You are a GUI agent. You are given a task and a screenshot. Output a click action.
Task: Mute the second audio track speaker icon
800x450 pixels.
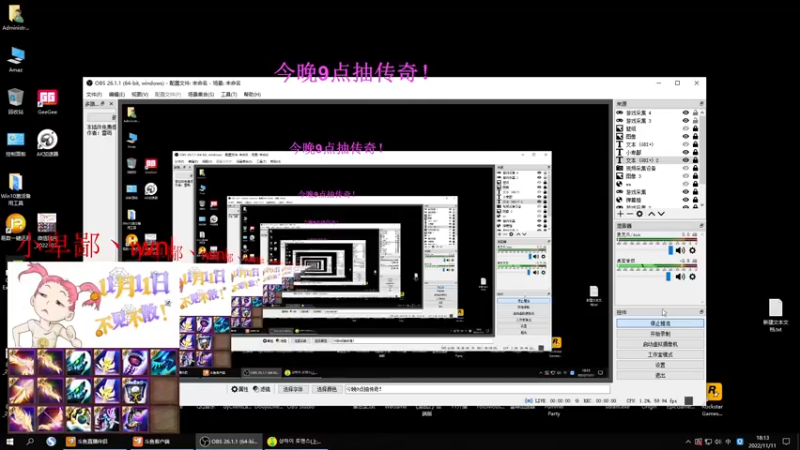pyautogui.click(x=680, y=277)
